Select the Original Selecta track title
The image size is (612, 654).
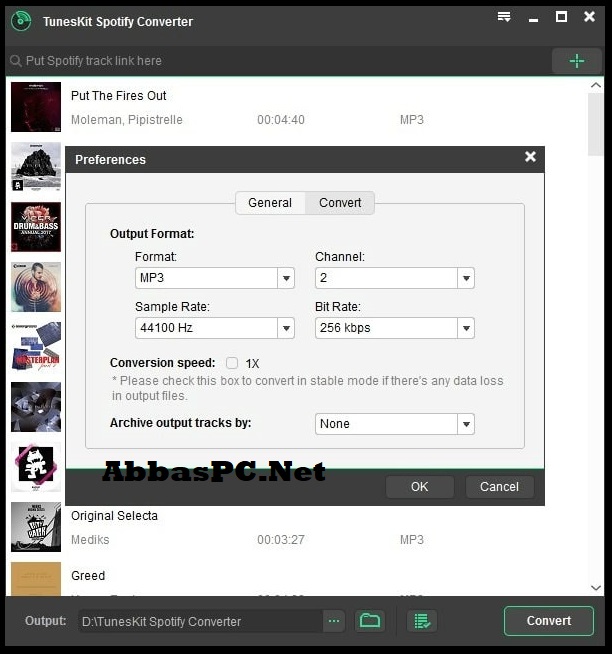[114, 516]
